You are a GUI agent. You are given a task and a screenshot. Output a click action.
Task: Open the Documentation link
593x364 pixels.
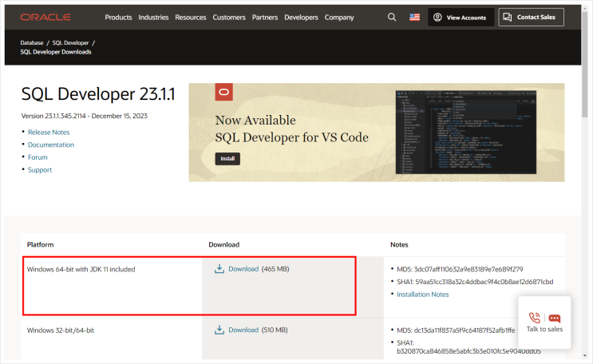coord(51,144)
